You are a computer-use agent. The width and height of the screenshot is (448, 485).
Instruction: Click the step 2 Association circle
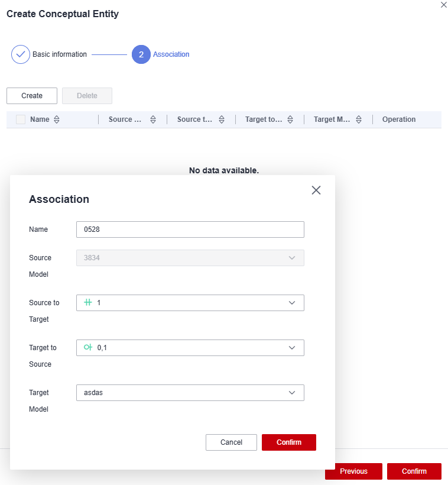[141, 54]
